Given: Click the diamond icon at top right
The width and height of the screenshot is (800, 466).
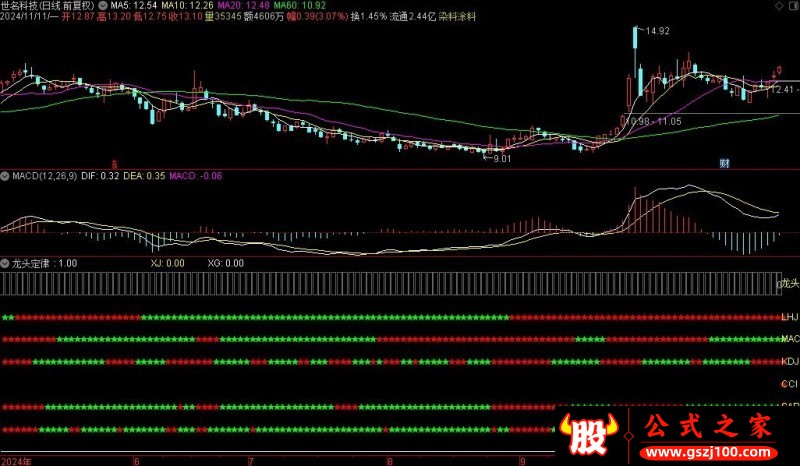Looking at the screenshot, I should point(779,6).
